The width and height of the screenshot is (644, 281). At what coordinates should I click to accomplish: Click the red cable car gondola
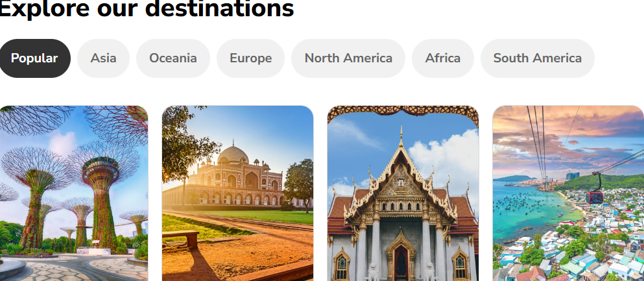(x=594, y=197)
